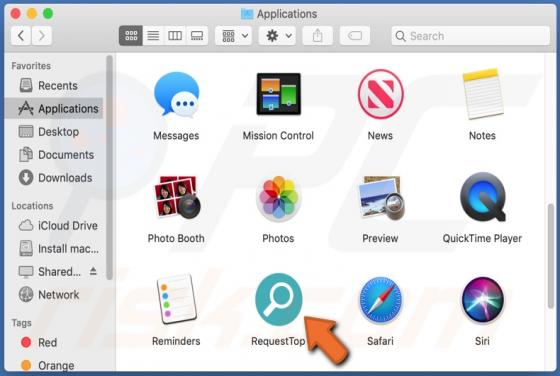Go forward with the forward arrow
Screen dimensions: 560x376
(42, 36)
